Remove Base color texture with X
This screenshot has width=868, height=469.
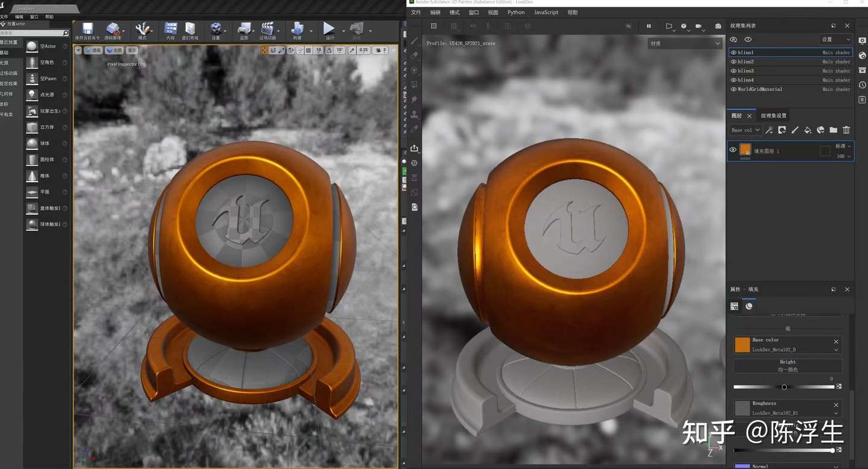[836, 341]
